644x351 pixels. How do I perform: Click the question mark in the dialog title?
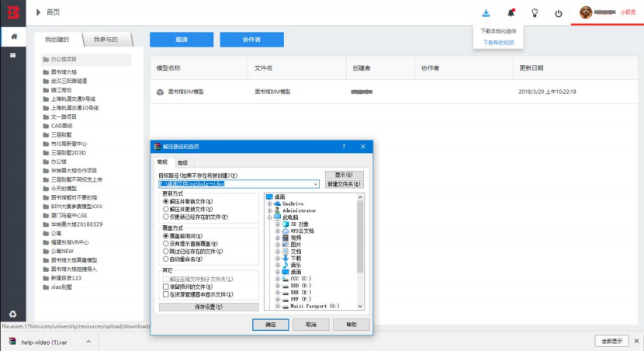344,146
